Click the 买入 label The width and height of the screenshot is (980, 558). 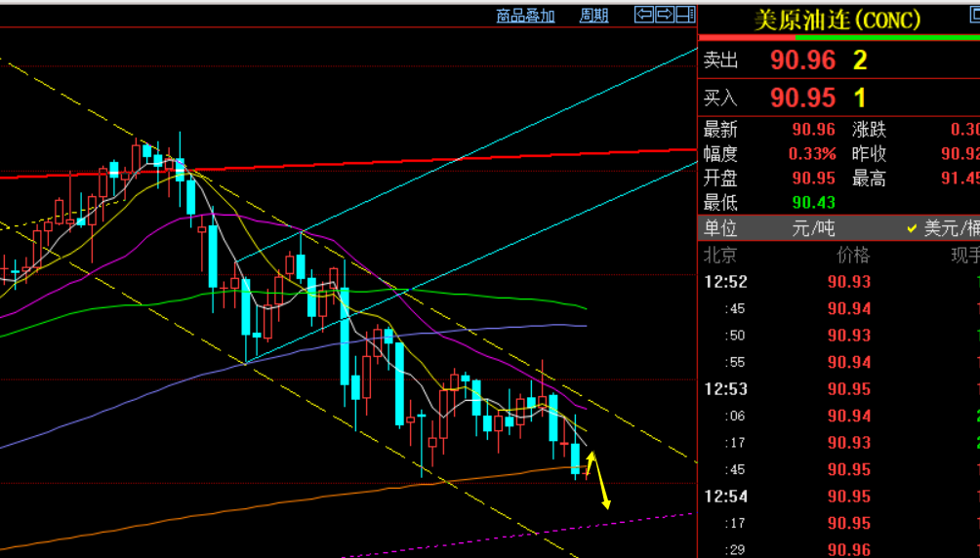pyautogui.click(x=720, y=99)
